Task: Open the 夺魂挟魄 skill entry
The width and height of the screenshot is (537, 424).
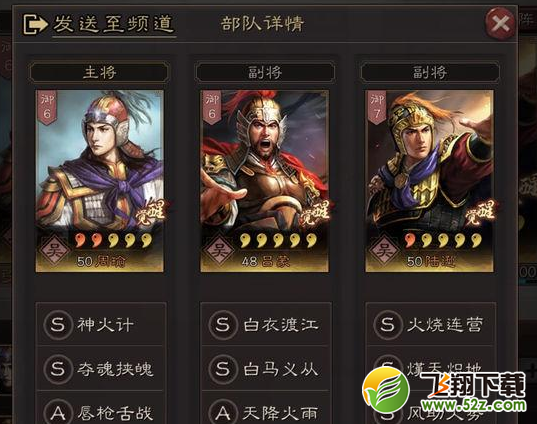Action: click(x=101, y=369)
